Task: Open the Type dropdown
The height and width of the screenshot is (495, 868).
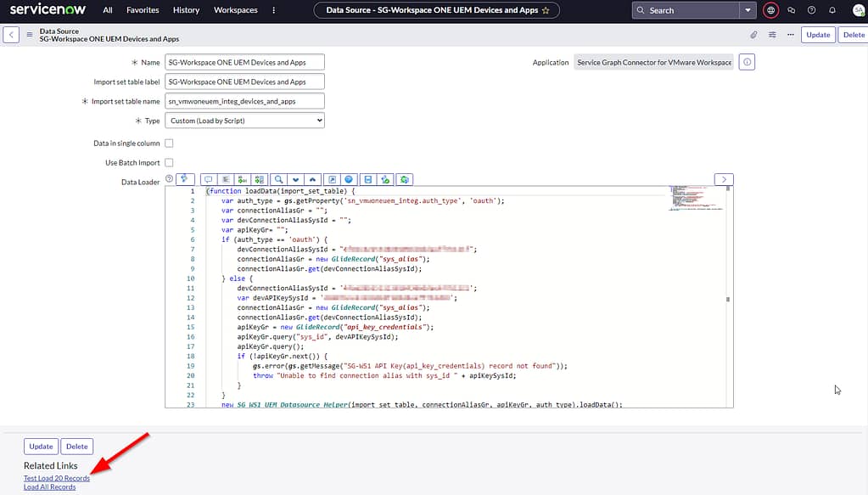Action: point(244,121)
